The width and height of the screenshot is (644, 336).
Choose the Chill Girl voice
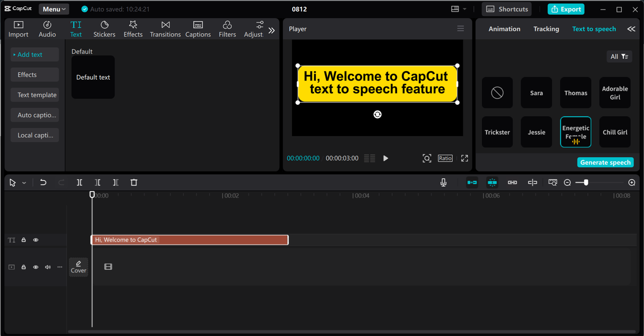click(615, 132)
